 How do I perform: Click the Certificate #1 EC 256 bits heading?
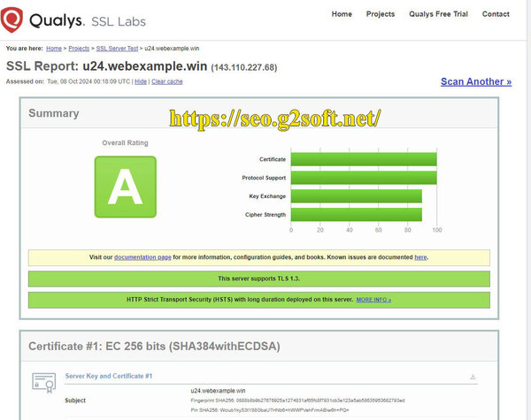(x=154, y=347)
